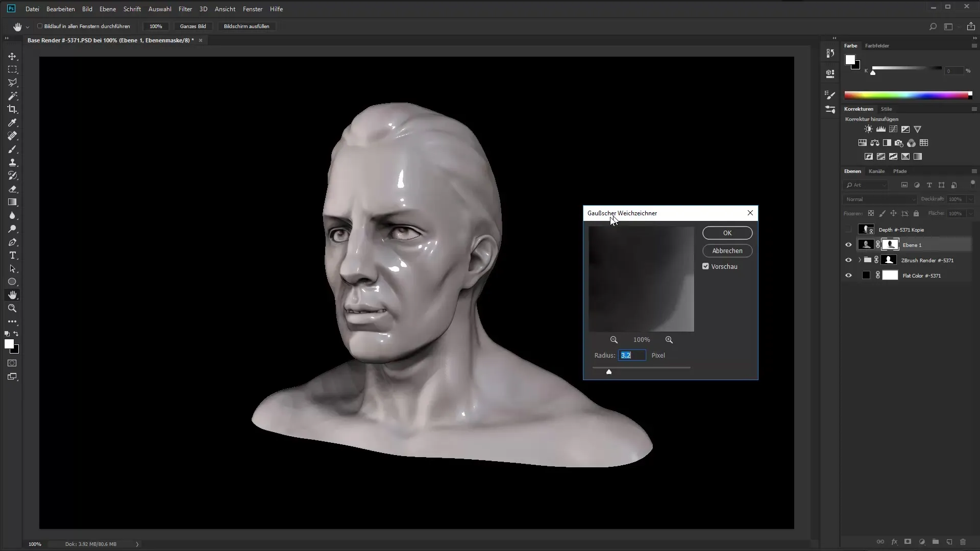Confirm Gaussian blur with OK

727,233
